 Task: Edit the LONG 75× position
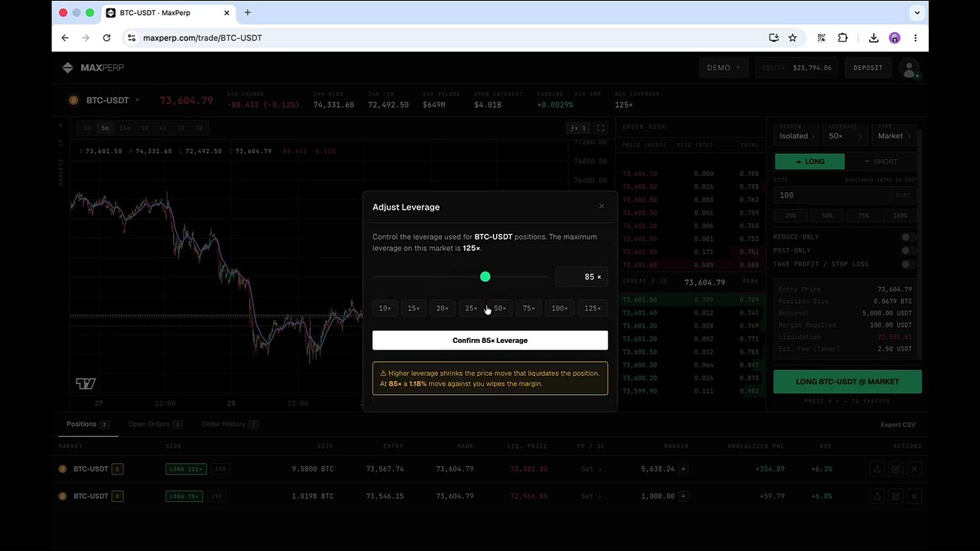pos(895,496)
